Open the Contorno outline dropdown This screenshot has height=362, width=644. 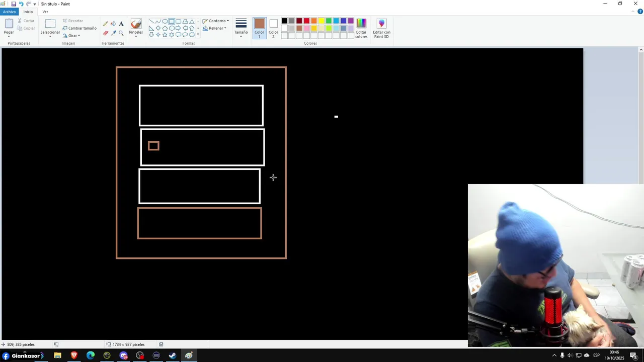(x=215, y=21)
